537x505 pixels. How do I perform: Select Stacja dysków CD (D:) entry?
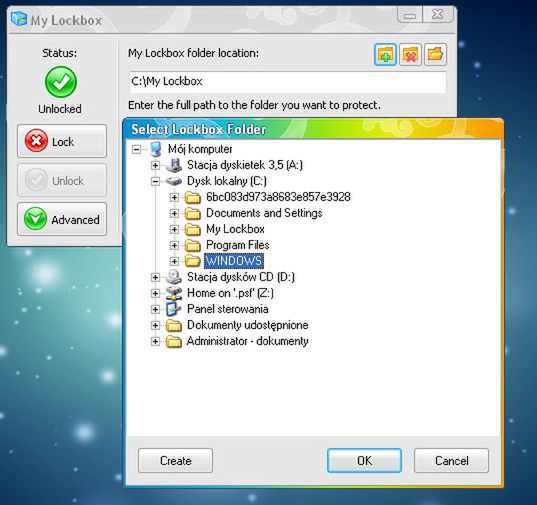tap(241, 277)
